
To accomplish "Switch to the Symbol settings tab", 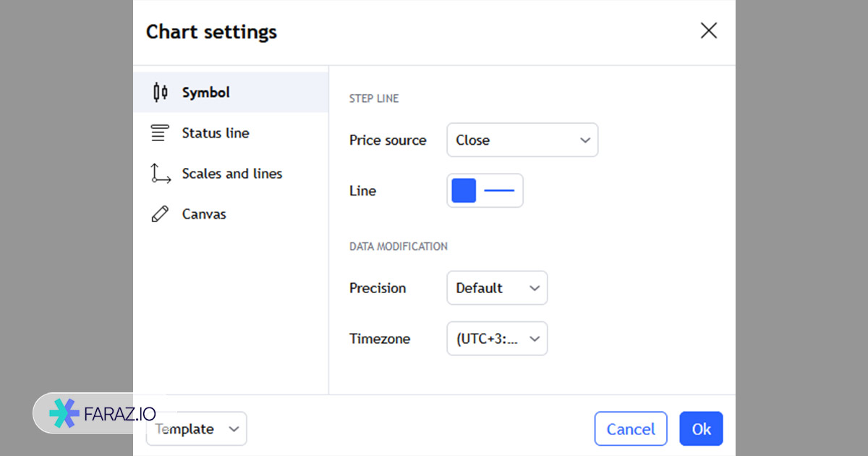I will point(206,93).
